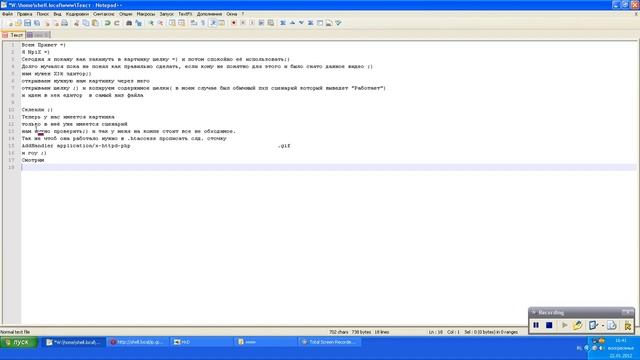
Task: Zoom out using the toolbar icon
Action: (161, 23)
